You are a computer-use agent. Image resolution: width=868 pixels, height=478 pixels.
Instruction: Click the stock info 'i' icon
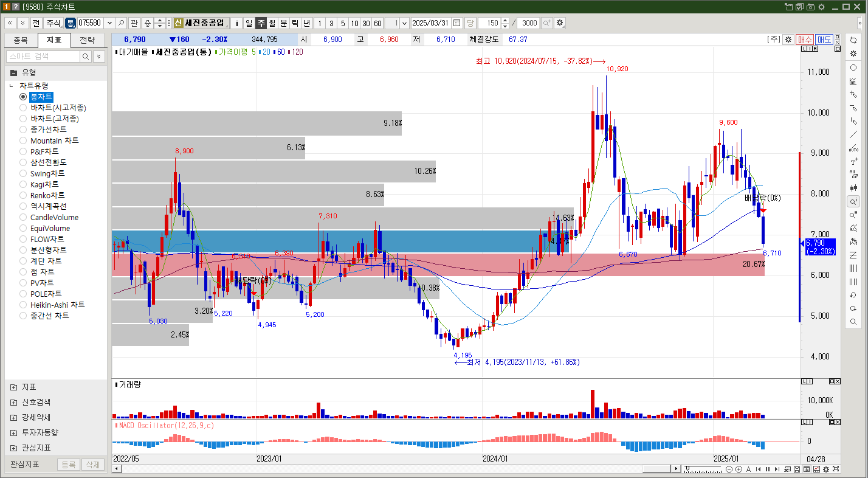coord(237,23)
